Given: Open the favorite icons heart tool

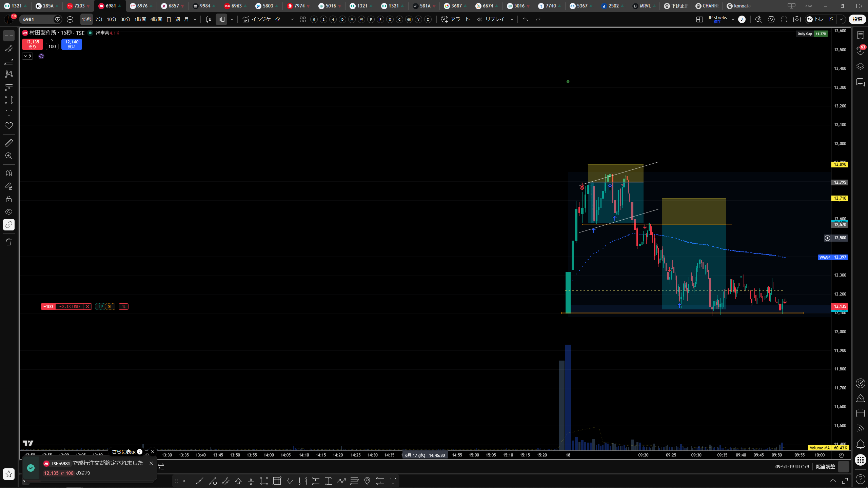Looking at the screenshot, I should pyautogui.click(x=9, y=126).
